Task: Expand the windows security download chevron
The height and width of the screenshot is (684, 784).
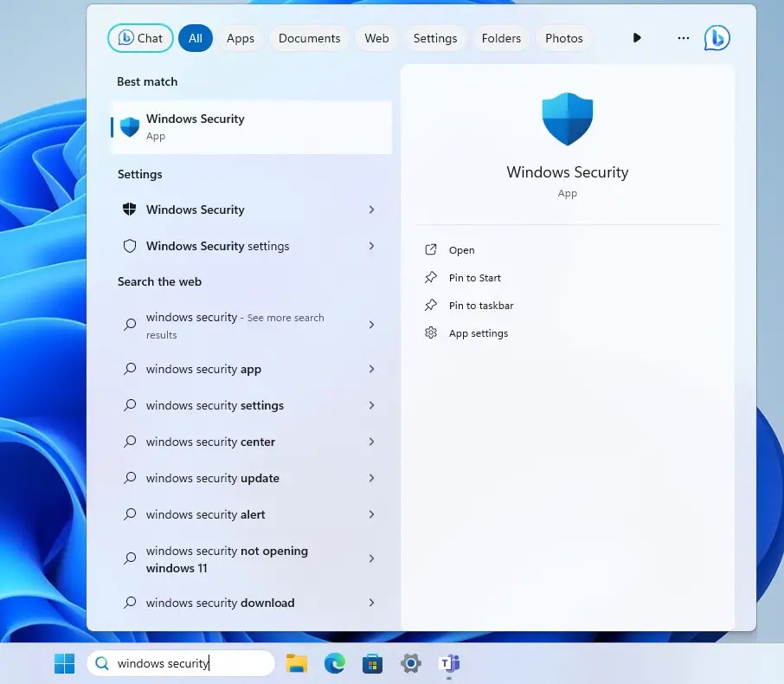Action: point(371,603)
